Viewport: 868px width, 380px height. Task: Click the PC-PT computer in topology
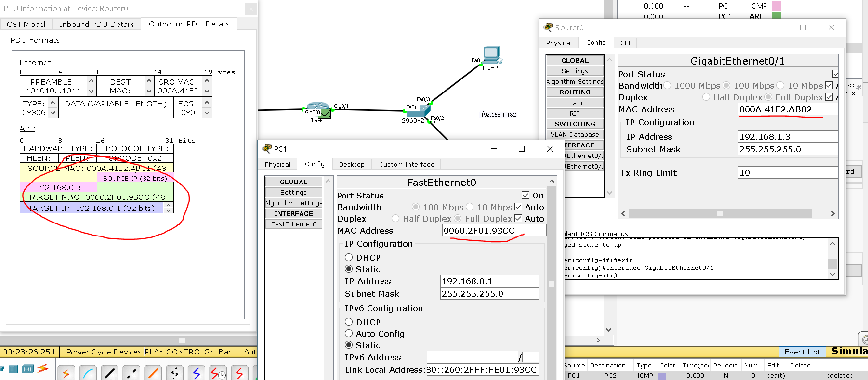click(x=492, y=55)
